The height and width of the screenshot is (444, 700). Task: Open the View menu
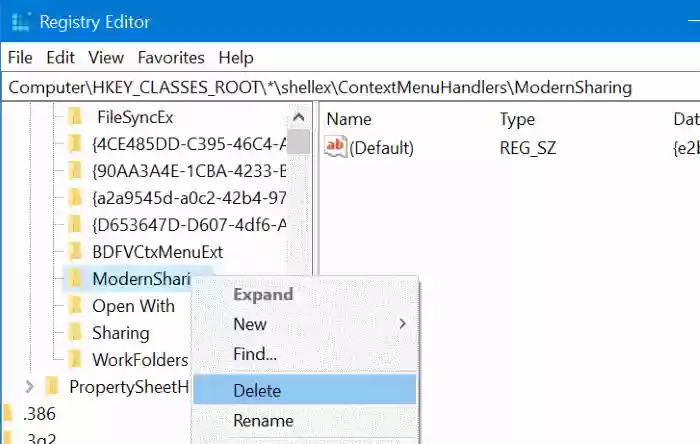coord(106,58)
